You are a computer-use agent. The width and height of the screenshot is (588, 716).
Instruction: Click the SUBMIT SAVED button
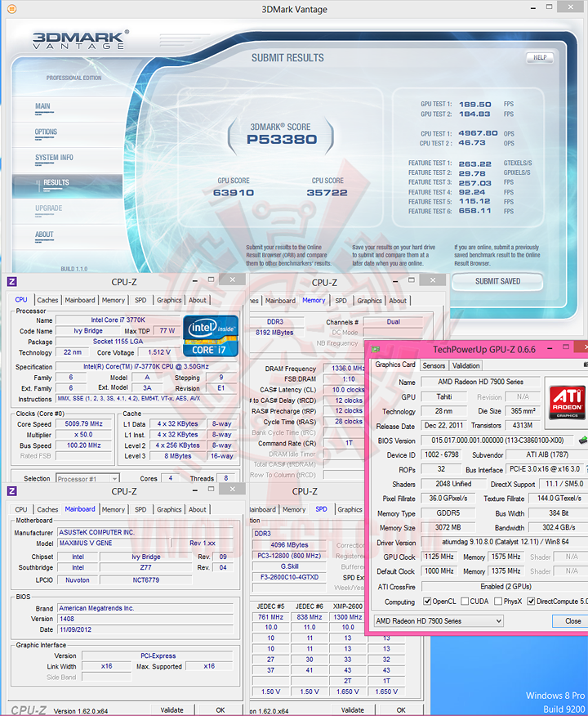(497, 281)
